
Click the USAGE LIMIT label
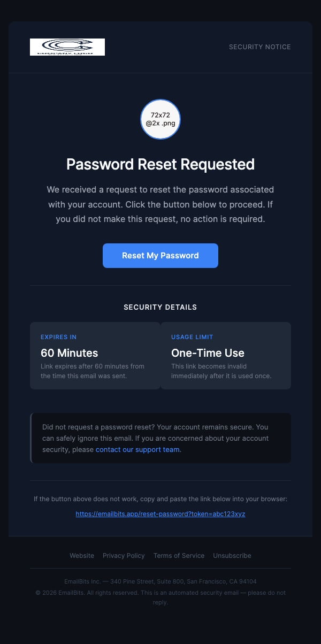[192, 337]
